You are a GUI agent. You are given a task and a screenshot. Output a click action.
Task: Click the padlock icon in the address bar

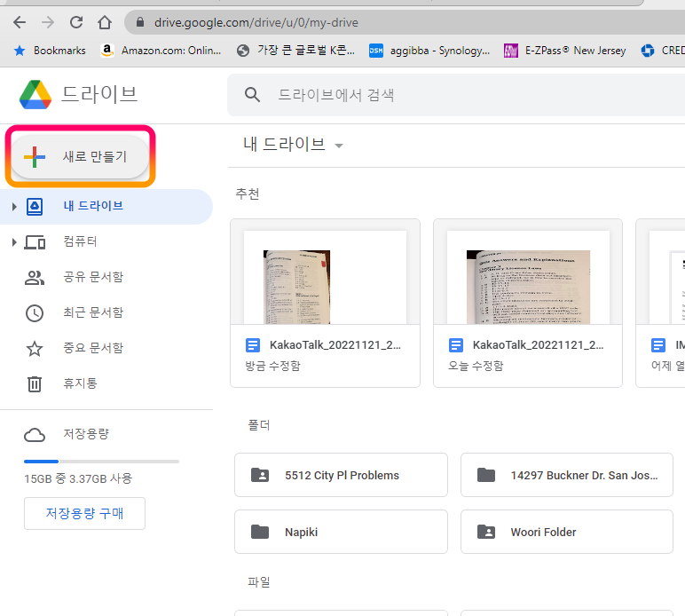click(140, 22)
